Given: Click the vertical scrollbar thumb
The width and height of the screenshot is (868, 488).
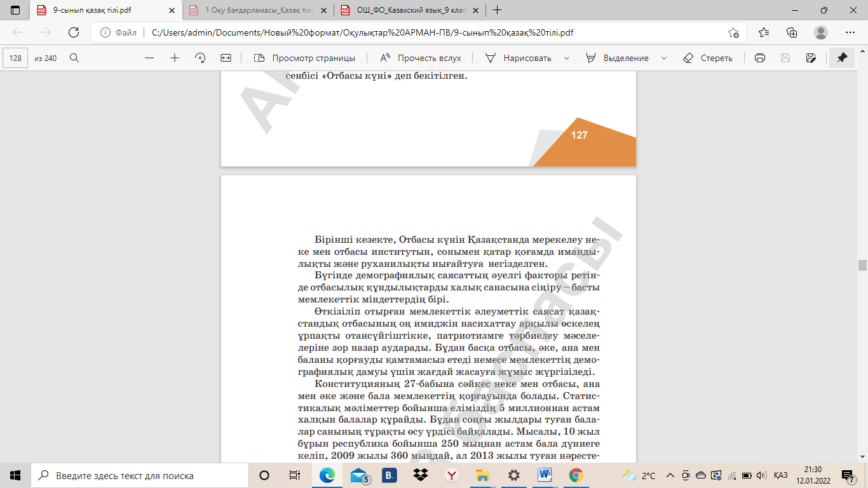Looking at the screenshot, I should [x=862, y=266].
